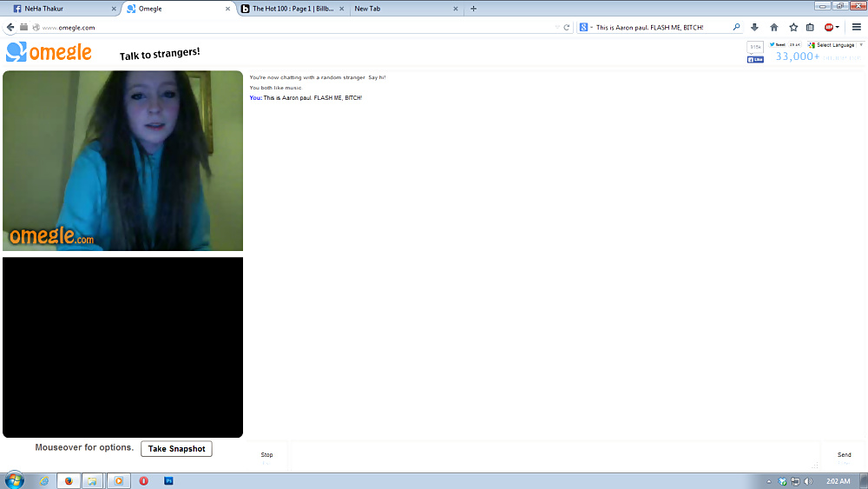
Task: Click the Tweet button
Action: (x=777, y=45)
